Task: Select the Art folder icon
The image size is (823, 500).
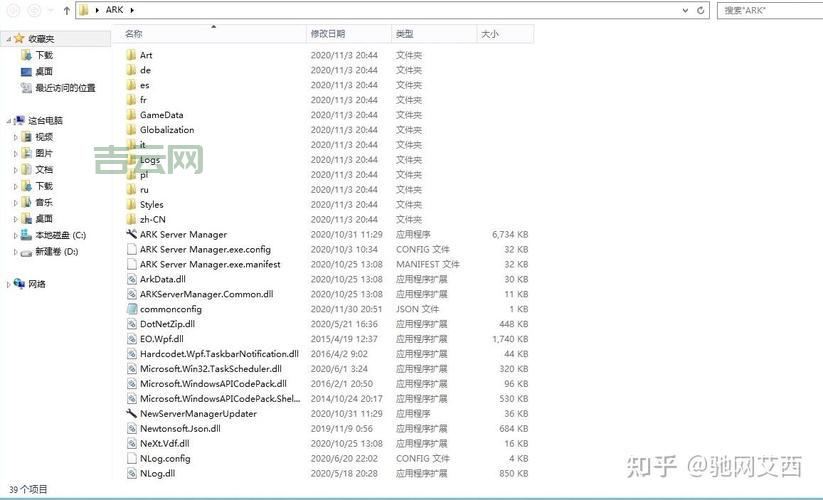Action: (131, 55)
